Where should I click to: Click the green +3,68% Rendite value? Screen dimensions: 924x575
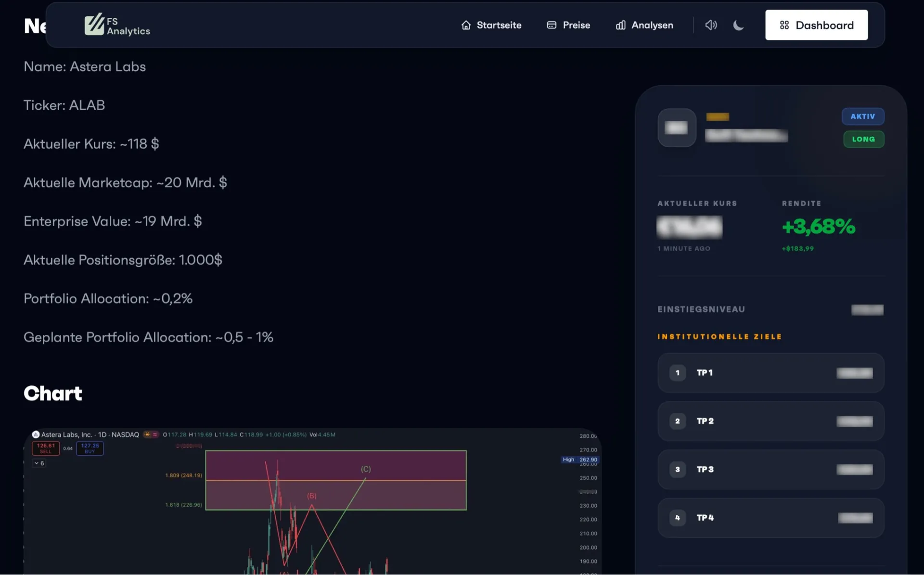[x=819, y=226]
